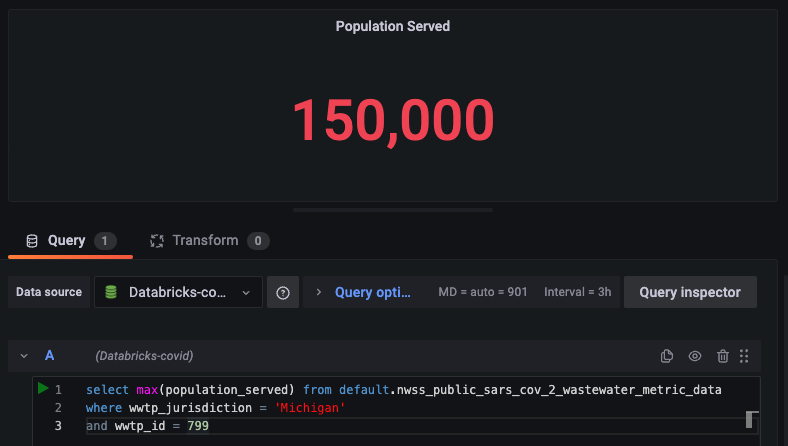
Task: Toggle visibility of query A
Action: coord(695,356)
